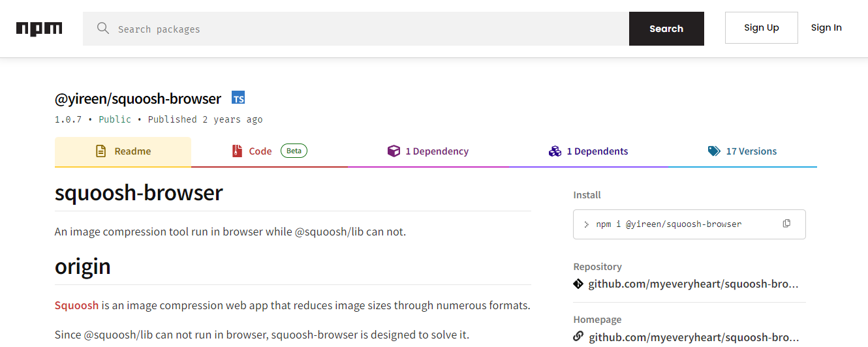Click the Install label

587,195
